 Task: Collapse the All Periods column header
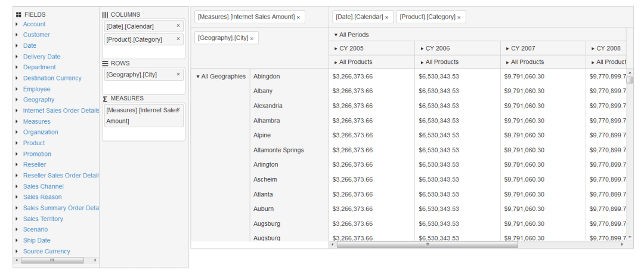pyautogui.click(x=336, y=35)
